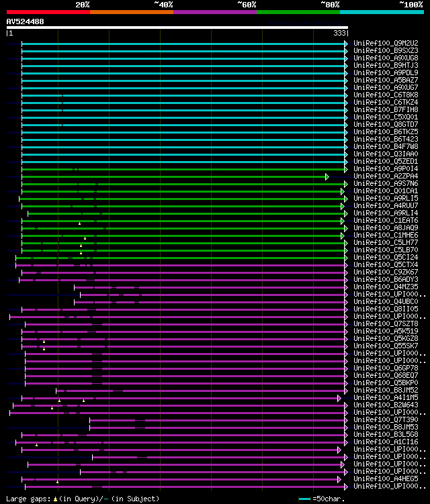Select the UniRef100_Q68EQ7 label

tap(386, 376)
